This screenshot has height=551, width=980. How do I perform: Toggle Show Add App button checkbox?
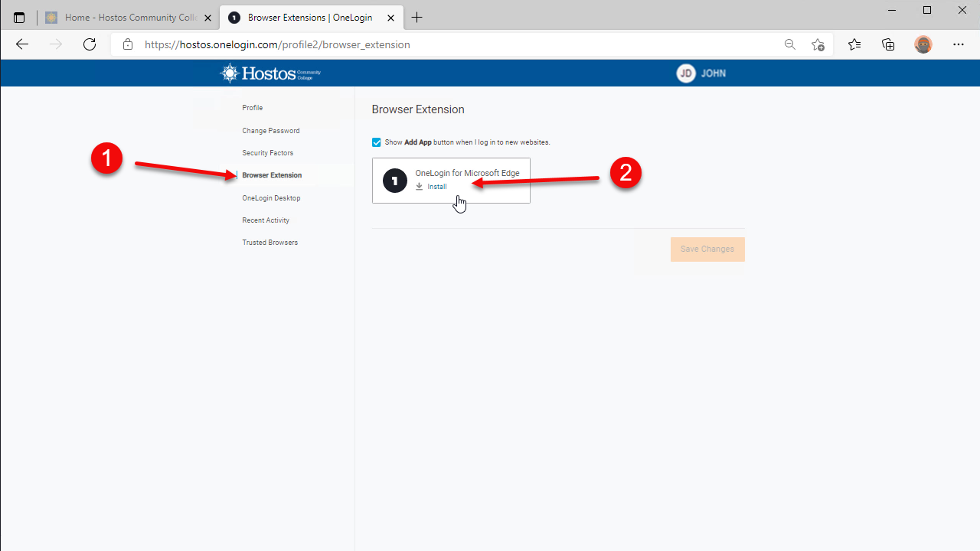[377, 142]
